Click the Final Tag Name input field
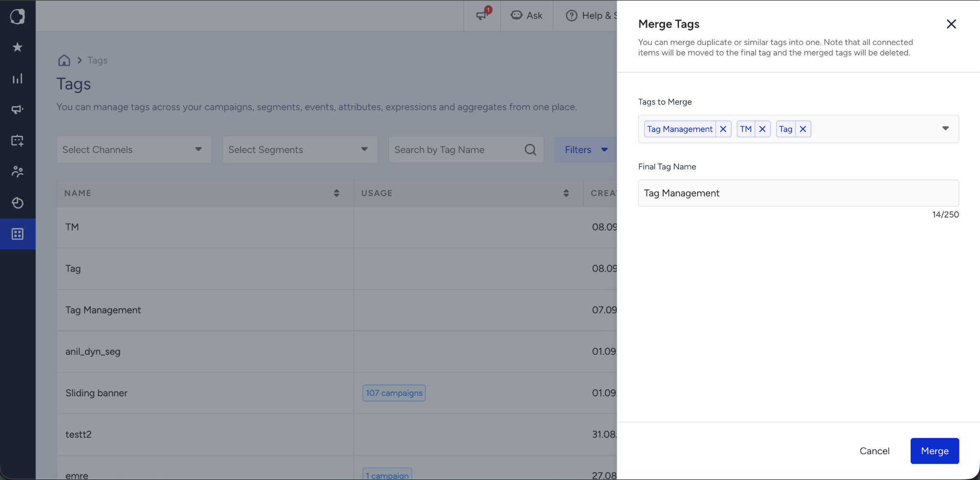980x480 pixels. point(798,193)
